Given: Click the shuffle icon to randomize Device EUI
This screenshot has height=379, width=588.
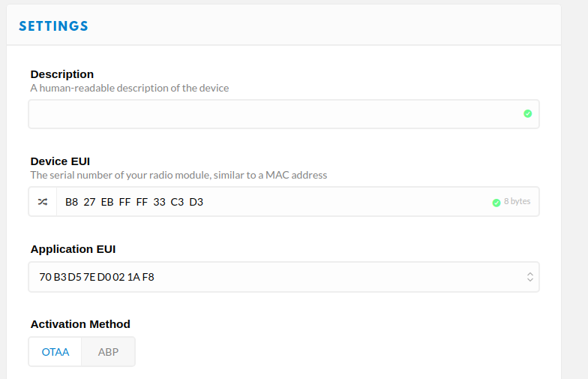Looking at the screenshot, I should pos(43,202).
